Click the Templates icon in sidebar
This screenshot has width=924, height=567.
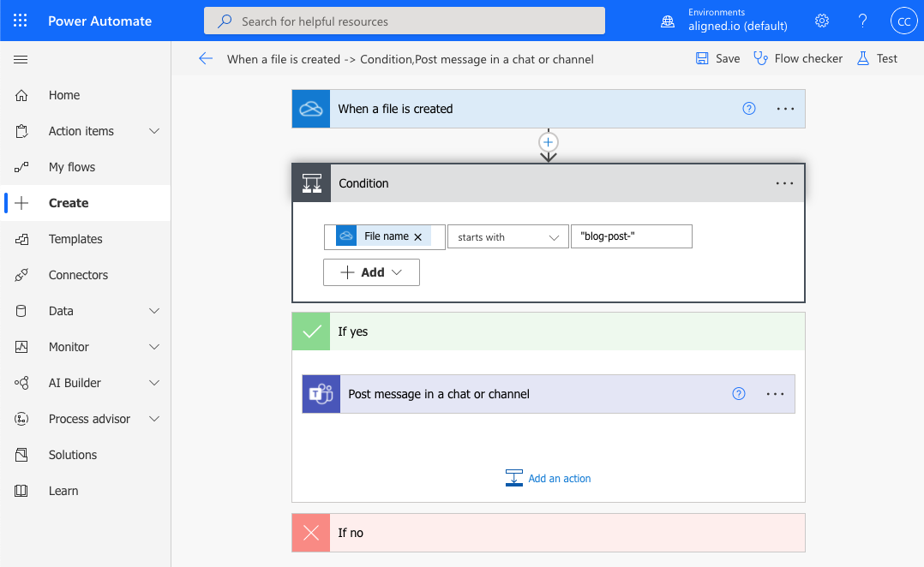(x=21, y=239)
